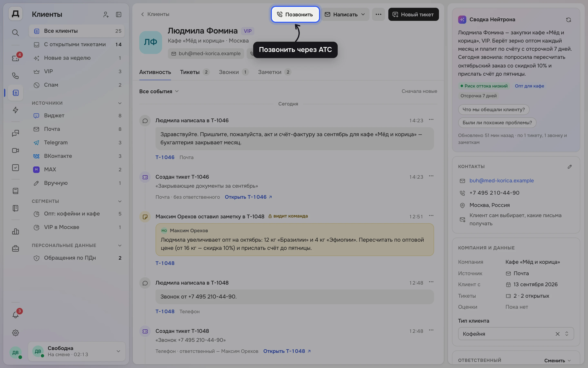The width and height of the screenshot is (588, 368).
Task: Collapse the СЕГМЕНТЫ section
Action: click(x=120, y=201)
